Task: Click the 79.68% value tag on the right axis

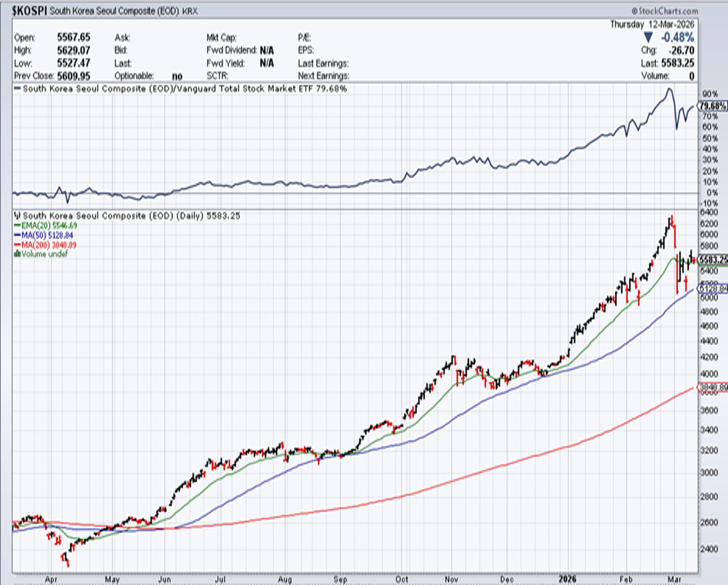Action: pos(713,106)
